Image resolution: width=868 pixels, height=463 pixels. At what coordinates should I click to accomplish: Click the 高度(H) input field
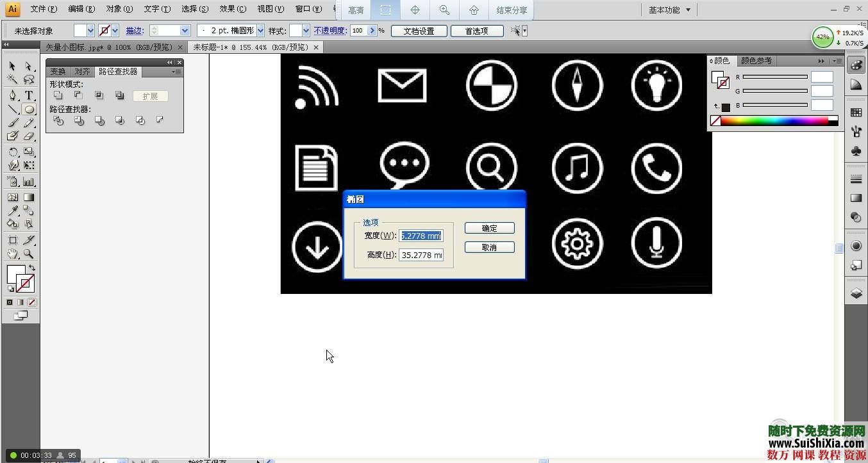click(x=421, y=255)
